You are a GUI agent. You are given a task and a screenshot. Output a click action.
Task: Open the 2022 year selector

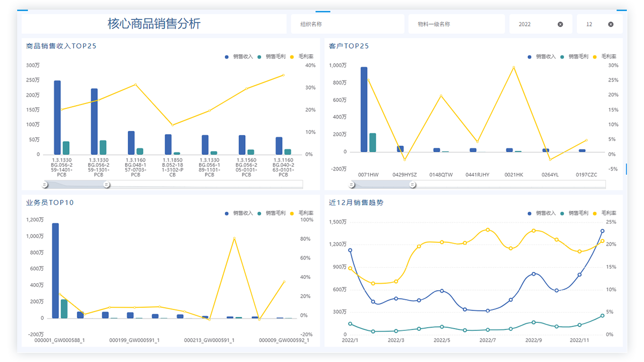(541, 24)
